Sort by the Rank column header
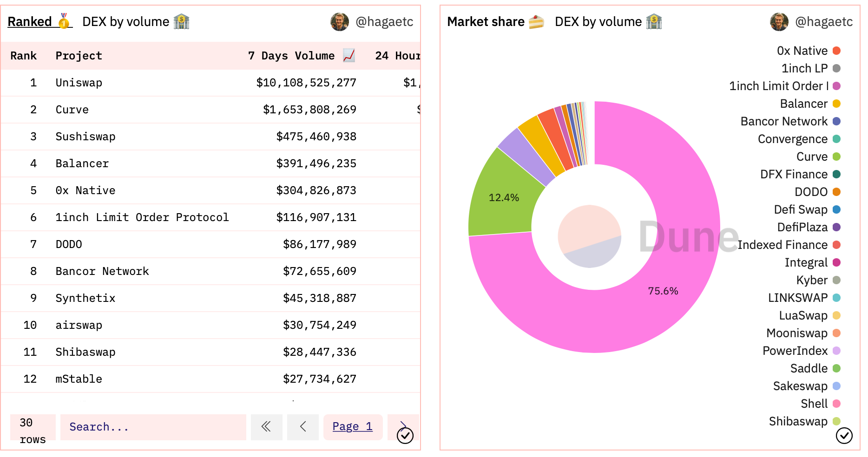Image resolution: width=868 pixels, height=457 pixels. [x=23, y=56]
